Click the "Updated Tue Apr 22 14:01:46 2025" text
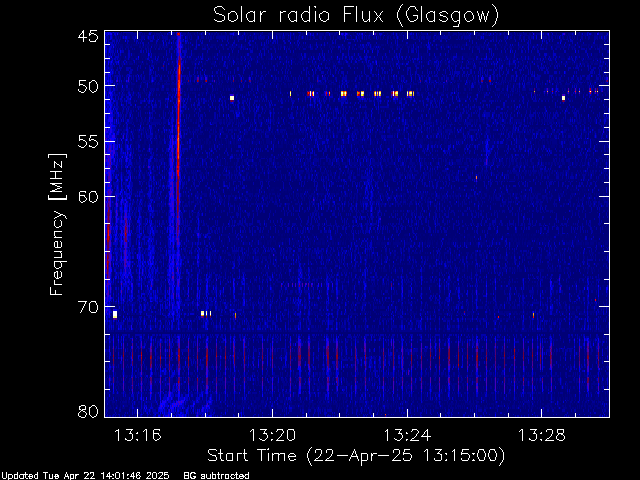This screenshot has height=480, width=640. pos(85,476)
